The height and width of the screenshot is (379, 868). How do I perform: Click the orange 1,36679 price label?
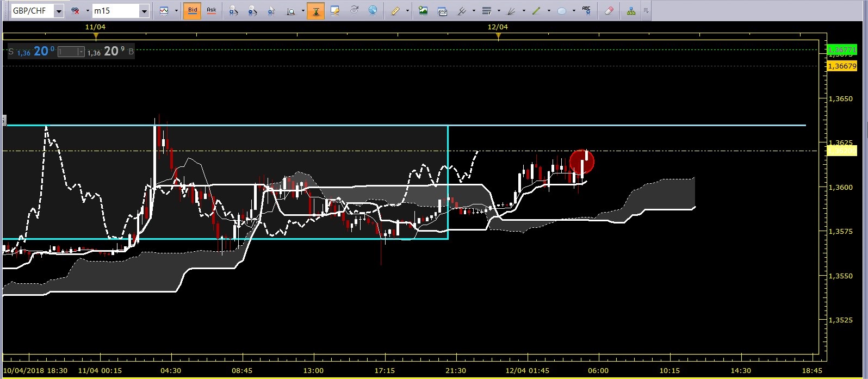click(x=842, y=66)
